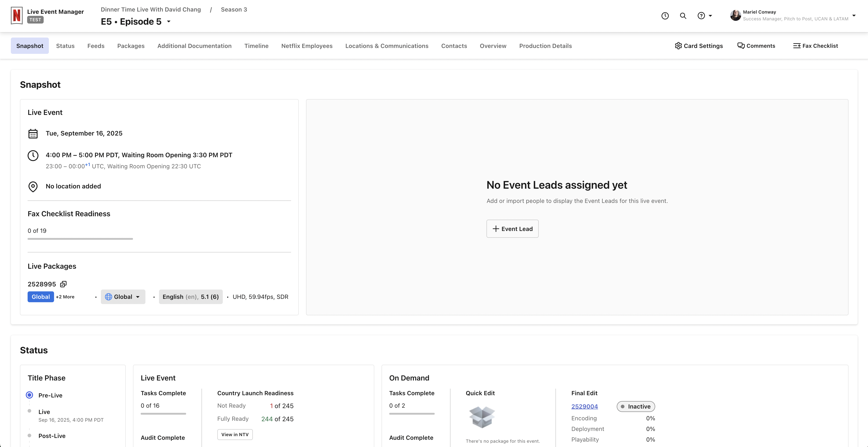
Task: Click the Season 3 breadcrumb link
Action: pos(234,10)
